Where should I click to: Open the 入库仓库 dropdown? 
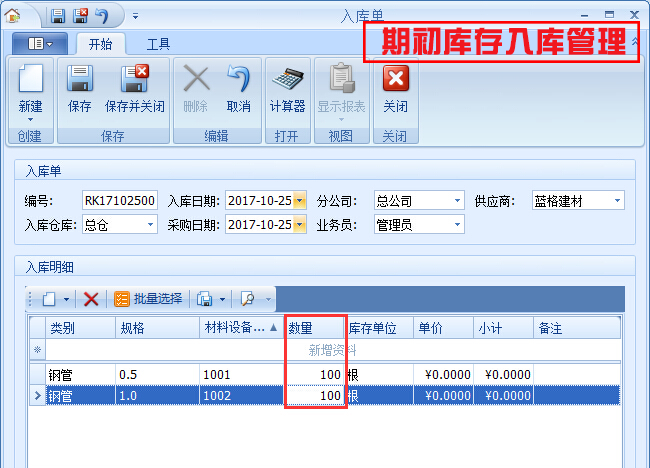150,225
